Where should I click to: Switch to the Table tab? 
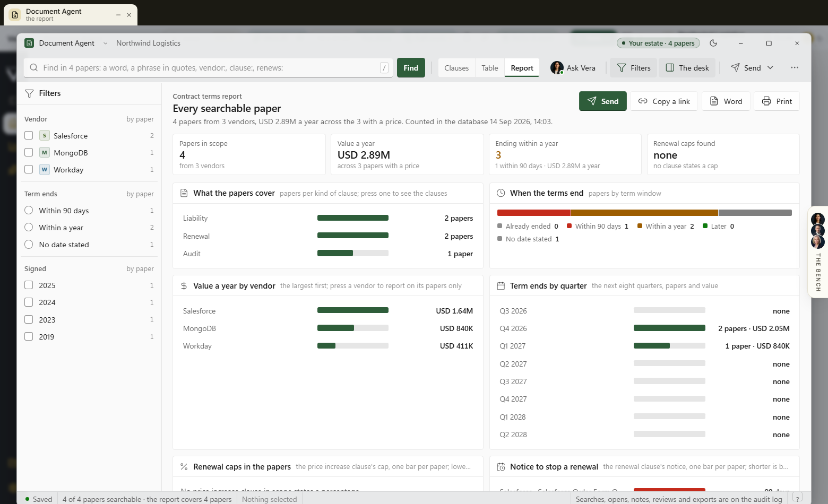pyautogui.click(x=489, y=68)
